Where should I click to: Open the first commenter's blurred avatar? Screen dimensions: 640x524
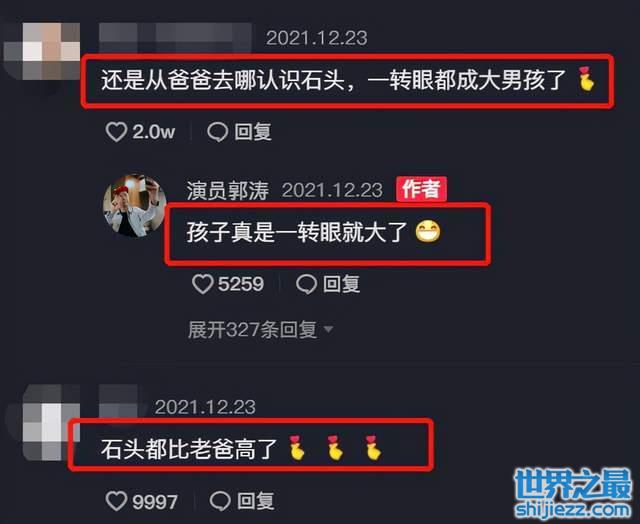point(42,51)
